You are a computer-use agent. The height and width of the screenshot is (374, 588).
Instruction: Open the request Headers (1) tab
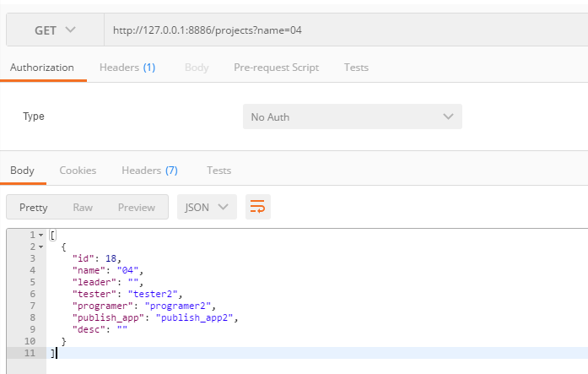[127, 68]
